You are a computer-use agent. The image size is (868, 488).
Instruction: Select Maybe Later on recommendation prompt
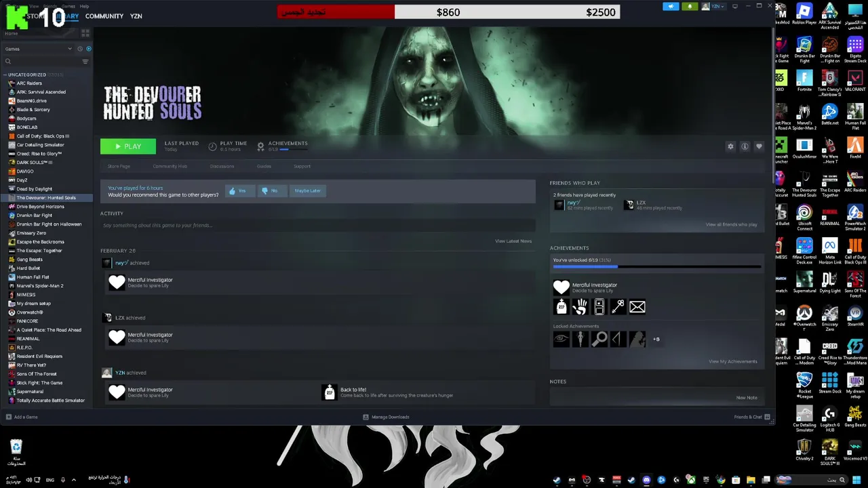(307, 191)
